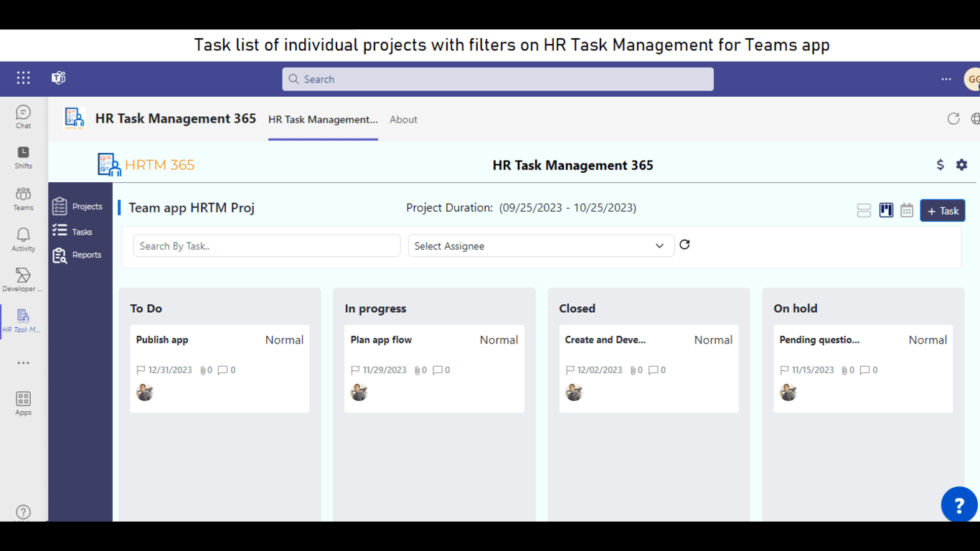Switch to list view layout icon
Screen dimensions: 980x551
click(x=864, y=211)
